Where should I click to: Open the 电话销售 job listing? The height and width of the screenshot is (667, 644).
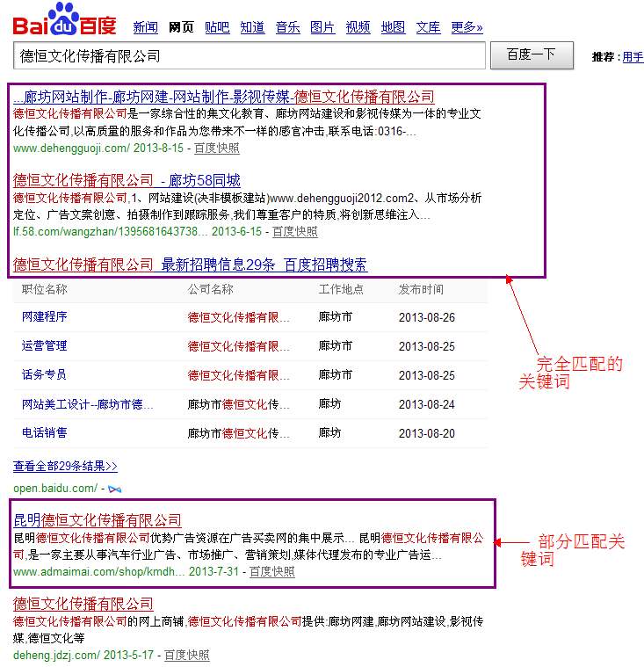pos(44,432)
